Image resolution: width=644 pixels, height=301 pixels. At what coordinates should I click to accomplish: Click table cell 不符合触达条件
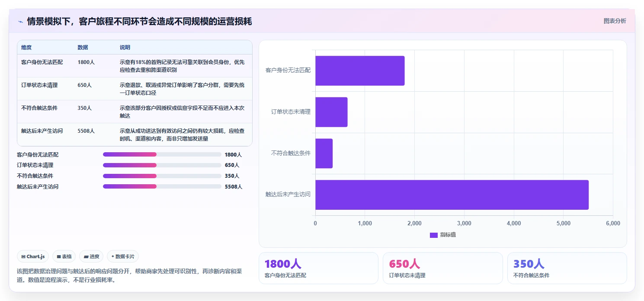pyautogui.click(x=39, y=108)
